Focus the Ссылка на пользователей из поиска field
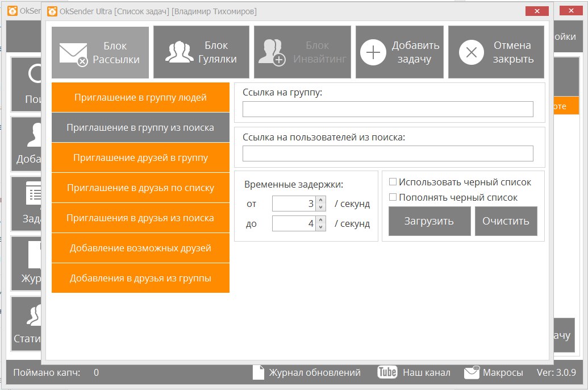The width and height of the screenshot is (588, 390). (387, 153)
